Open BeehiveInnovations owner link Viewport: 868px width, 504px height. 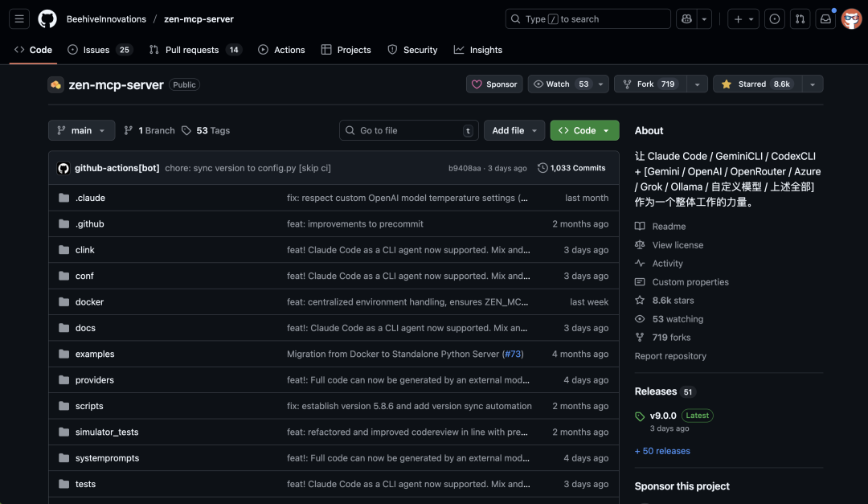106,18
